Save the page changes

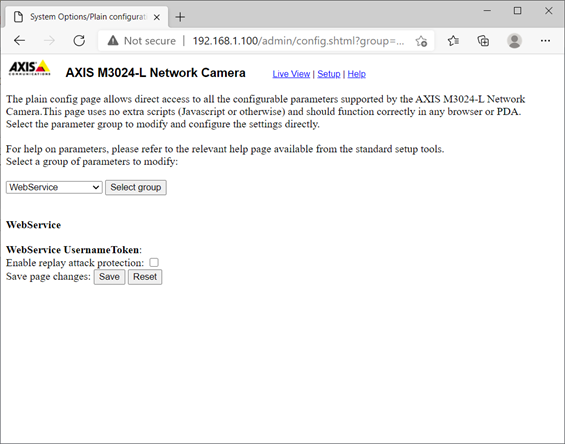[109, 277]
